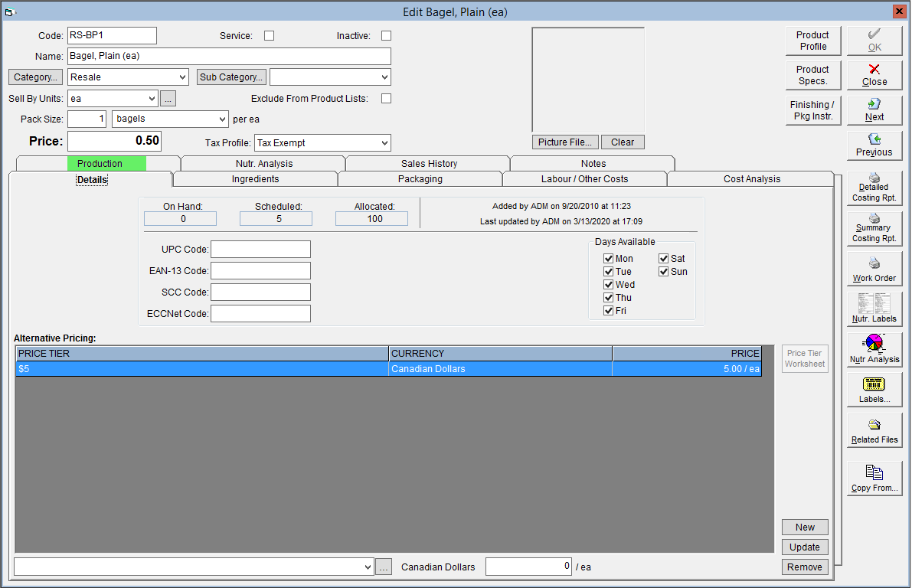Click Remove pricing button

805,567
